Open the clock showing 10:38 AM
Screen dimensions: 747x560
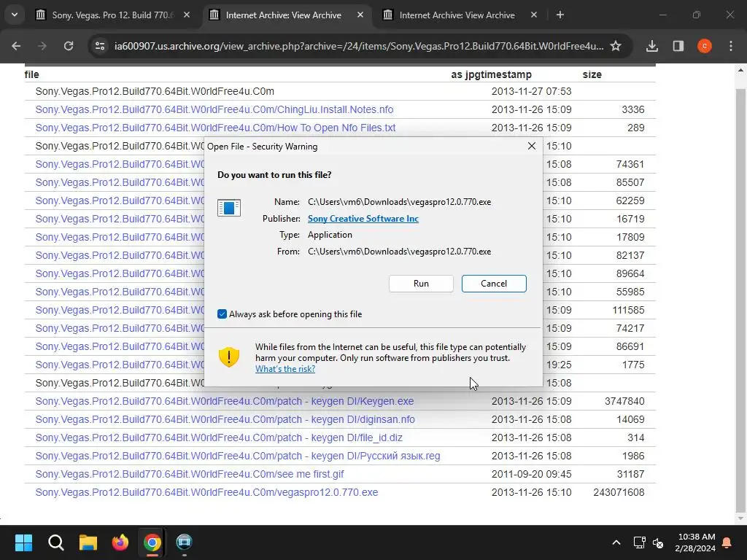pos(695,542)
